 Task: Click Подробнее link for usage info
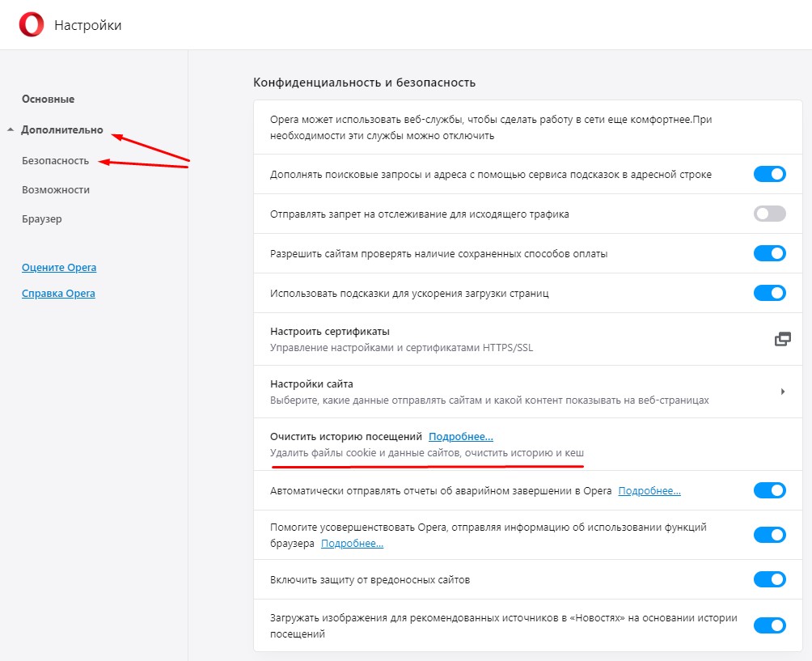point(352,544)
